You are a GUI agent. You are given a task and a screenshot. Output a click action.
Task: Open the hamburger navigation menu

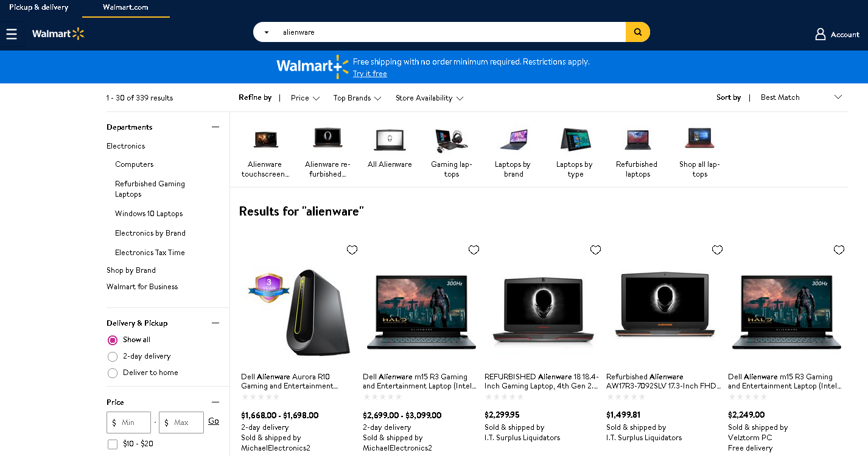12,34
